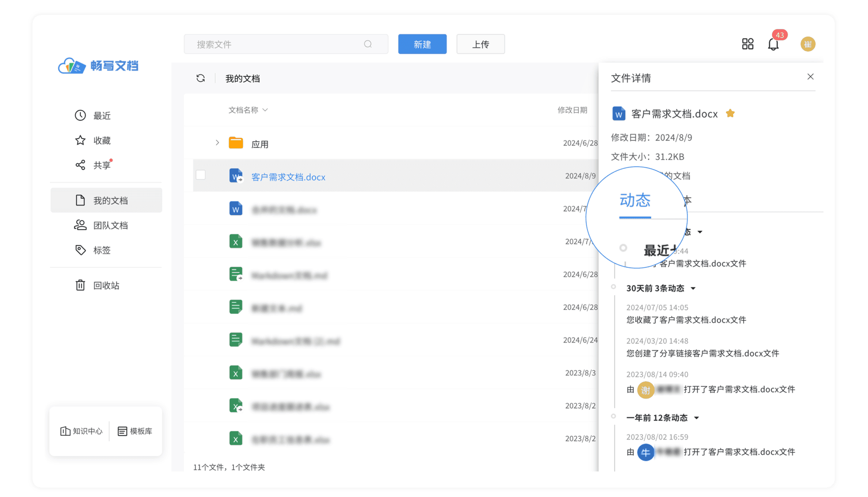Sort by 文档名称 column dropdown
The height and width of the screenshot is (497, 868).
[248, 110]
